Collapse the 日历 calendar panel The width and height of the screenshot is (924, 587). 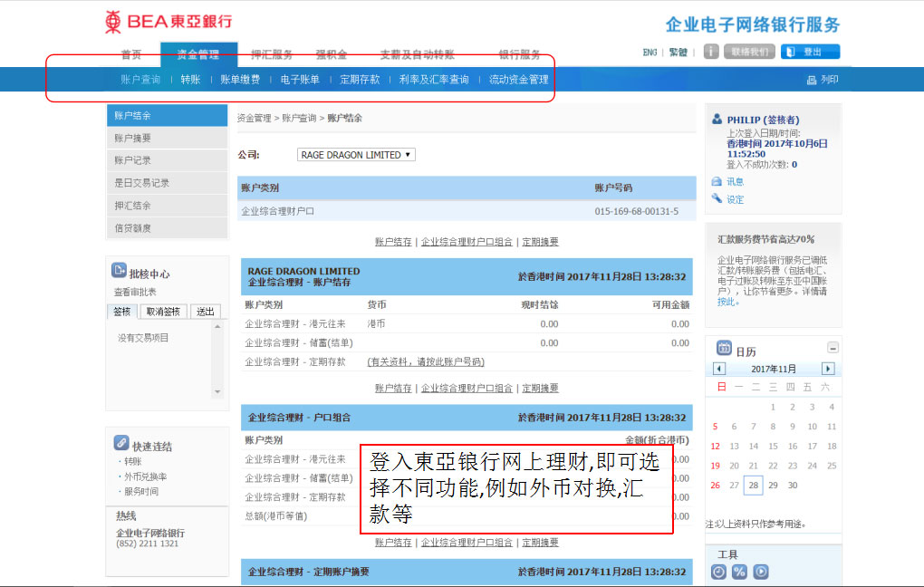(833, 348)
